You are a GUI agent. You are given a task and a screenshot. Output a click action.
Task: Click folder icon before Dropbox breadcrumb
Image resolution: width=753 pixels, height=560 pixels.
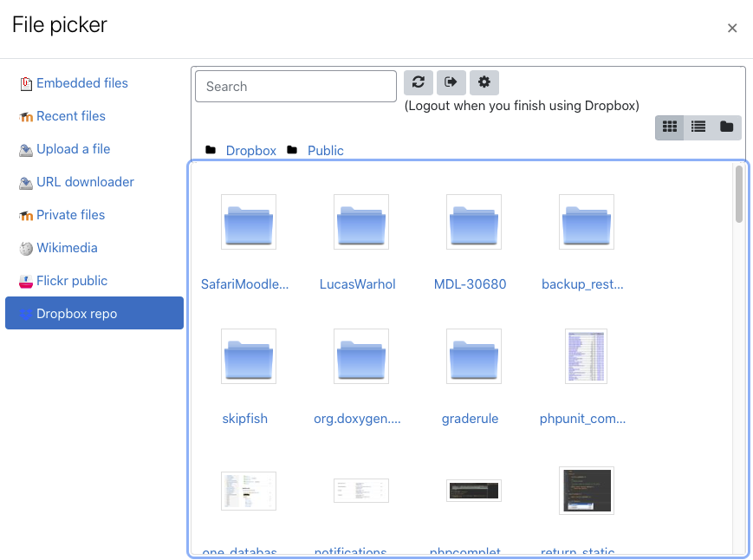coord(211,150)
